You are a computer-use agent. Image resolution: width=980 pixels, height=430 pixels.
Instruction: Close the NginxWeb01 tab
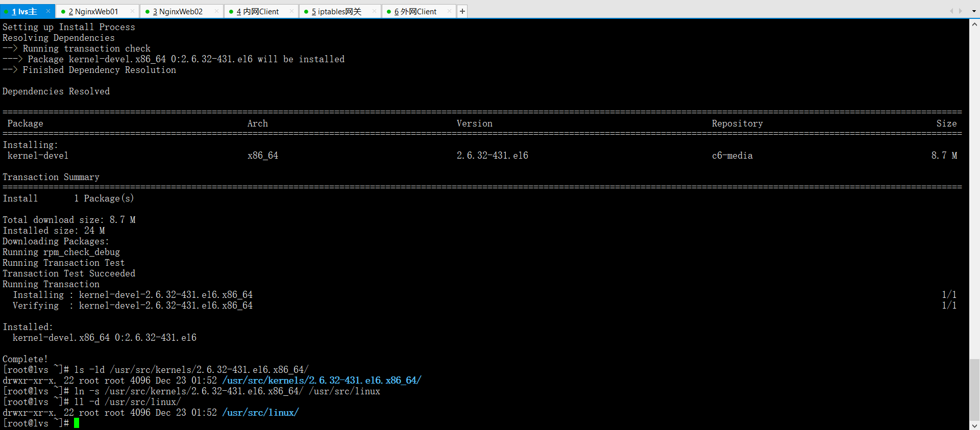coord(132,11)
